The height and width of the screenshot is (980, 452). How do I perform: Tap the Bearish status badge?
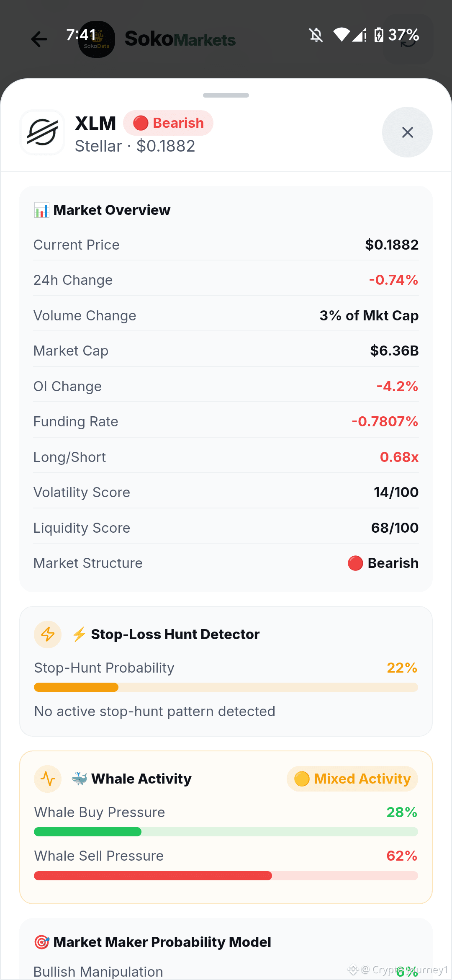(168, 123)
